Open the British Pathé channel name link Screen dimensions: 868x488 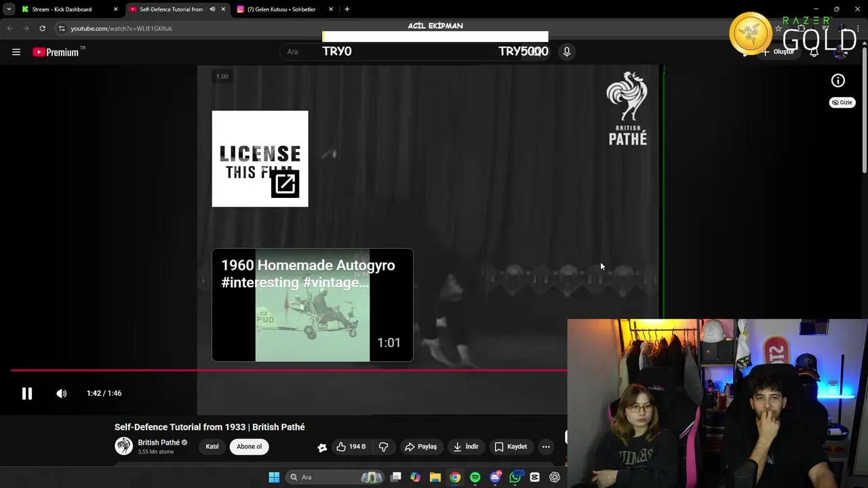159,443
